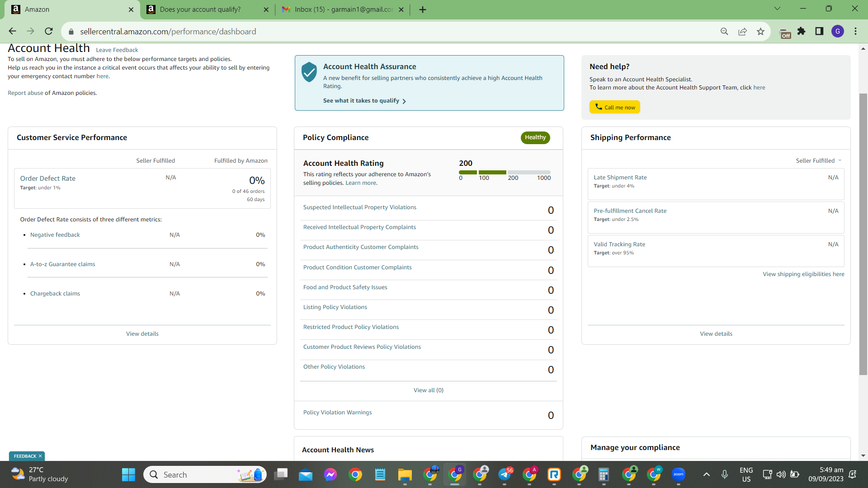Screen dimensions: 868x488
Task: Open the Account Health Support Team here link
Action: point(759,88)
